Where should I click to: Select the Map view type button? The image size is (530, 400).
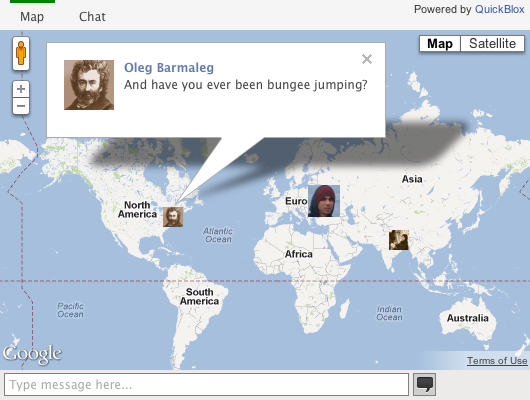(x=440, y=44)
